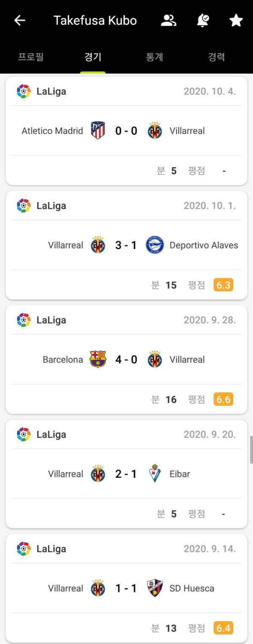The width and height of the screenshot is (253, 644).
Task: Open the 경력 tab
Action: pos(216,57)
